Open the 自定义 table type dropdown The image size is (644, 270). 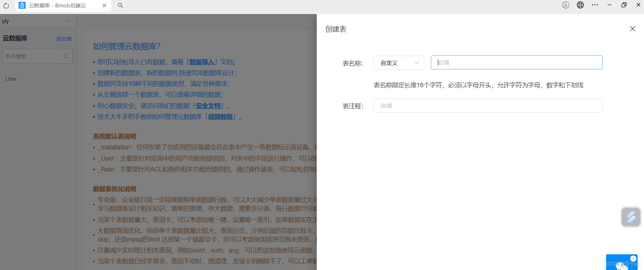(x=399, y=63)
